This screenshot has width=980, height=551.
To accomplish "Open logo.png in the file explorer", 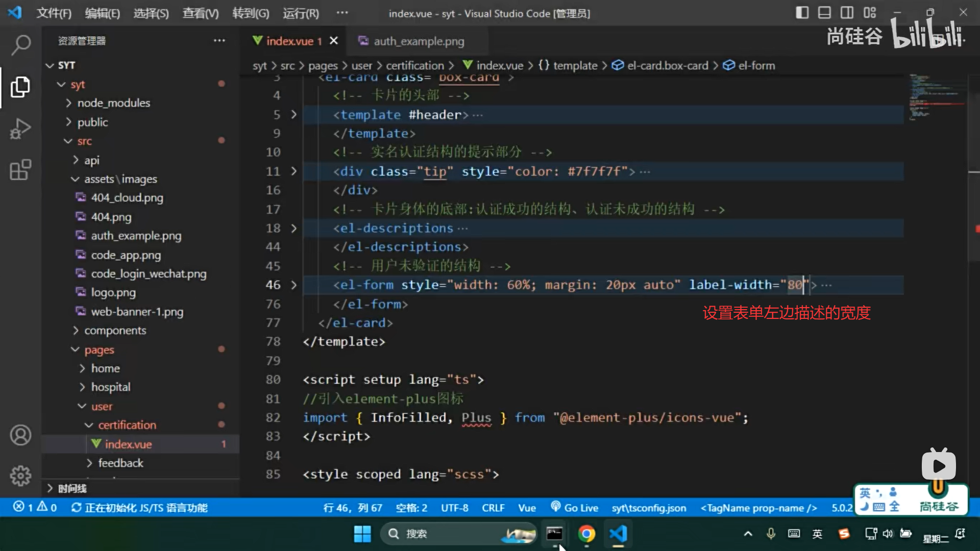I will [x=113, y=292].
